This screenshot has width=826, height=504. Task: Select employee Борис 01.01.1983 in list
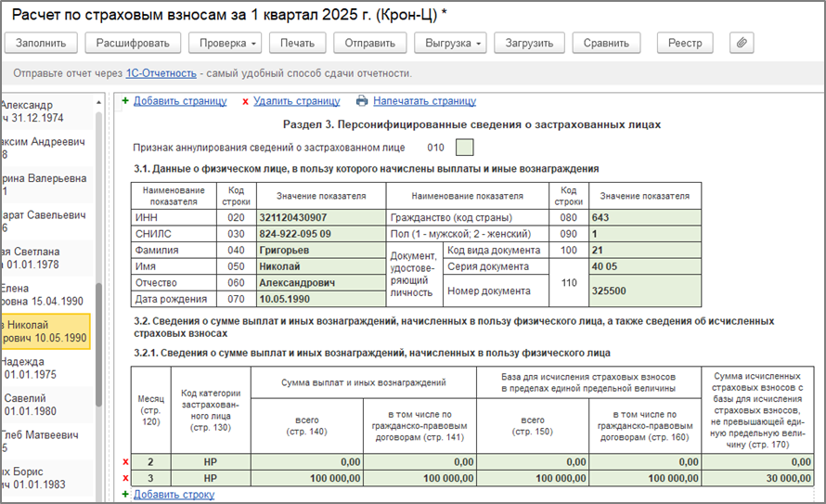(46, 478)
